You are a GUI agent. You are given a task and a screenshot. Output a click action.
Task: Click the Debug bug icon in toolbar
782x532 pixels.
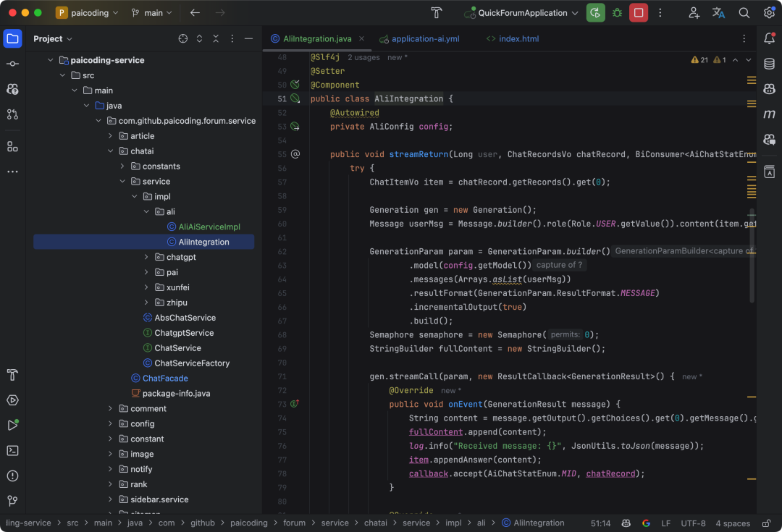point(617,13)
